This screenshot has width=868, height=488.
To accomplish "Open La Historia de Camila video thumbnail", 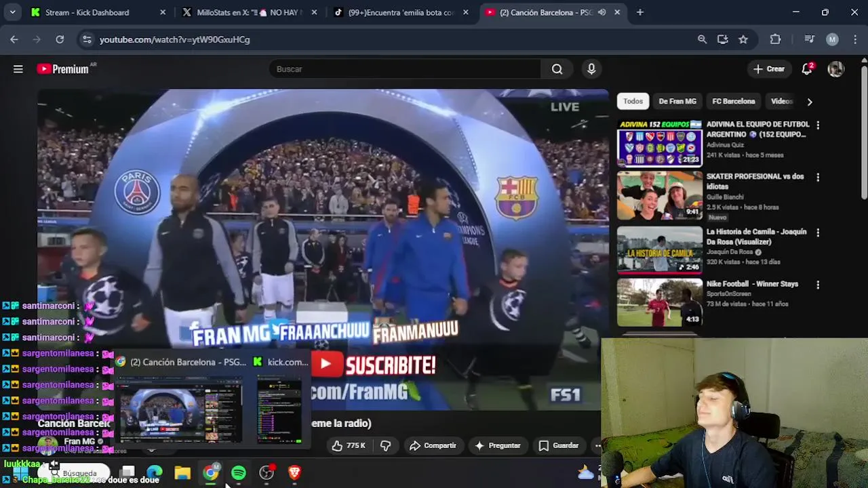I will tap(660, 250).
